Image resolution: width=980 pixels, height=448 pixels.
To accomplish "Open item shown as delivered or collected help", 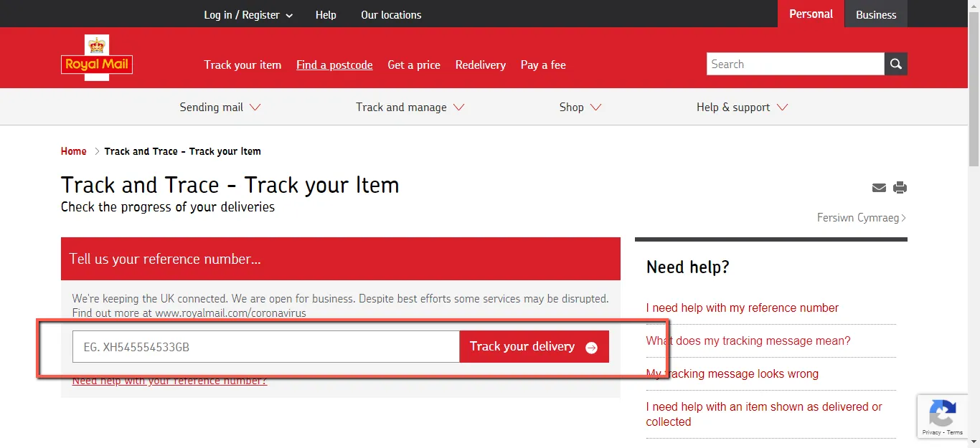I will [764, 414].
